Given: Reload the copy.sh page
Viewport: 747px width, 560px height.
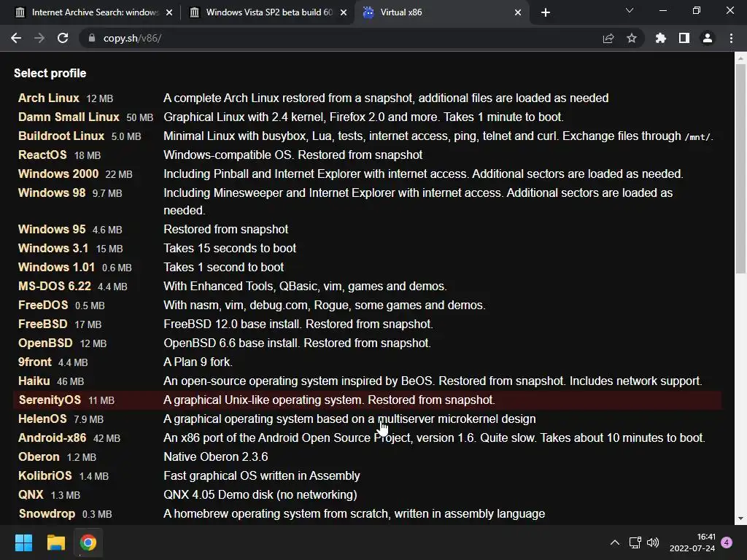Looking at the screenshot, I should pyautogui.click(x=63, y=38).
